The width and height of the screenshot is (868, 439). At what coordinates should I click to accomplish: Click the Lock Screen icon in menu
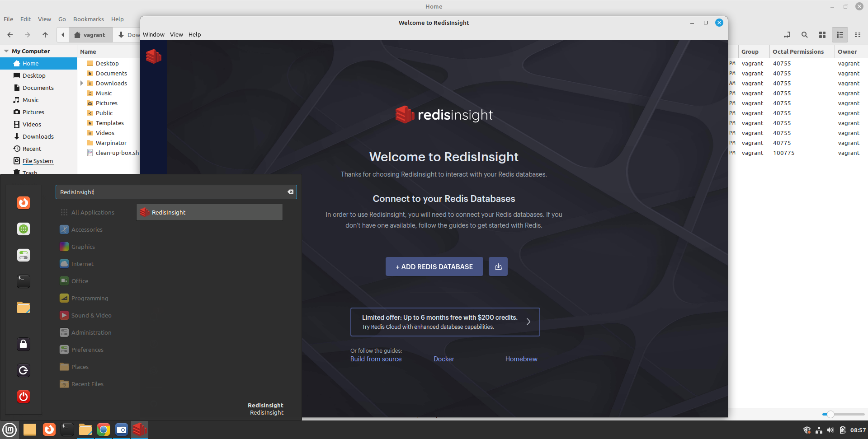pyautogui.click(x=24, y=344)
